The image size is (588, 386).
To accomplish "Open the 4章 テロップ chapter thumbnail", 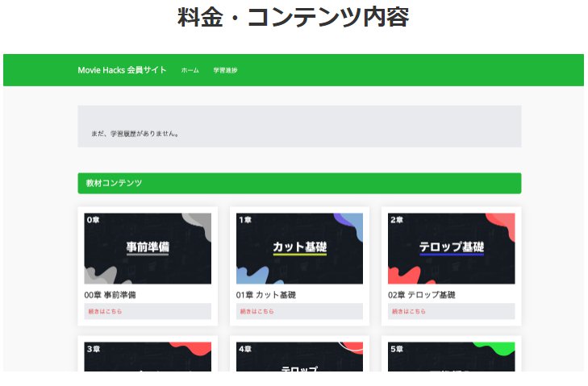I will coord(299,357).
